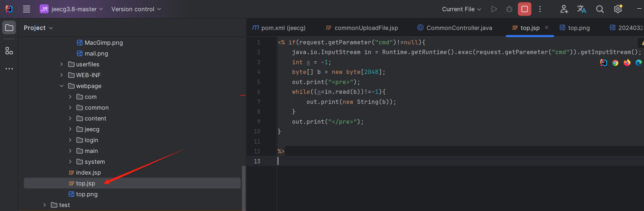Open top.jsp in Edge

639,63
